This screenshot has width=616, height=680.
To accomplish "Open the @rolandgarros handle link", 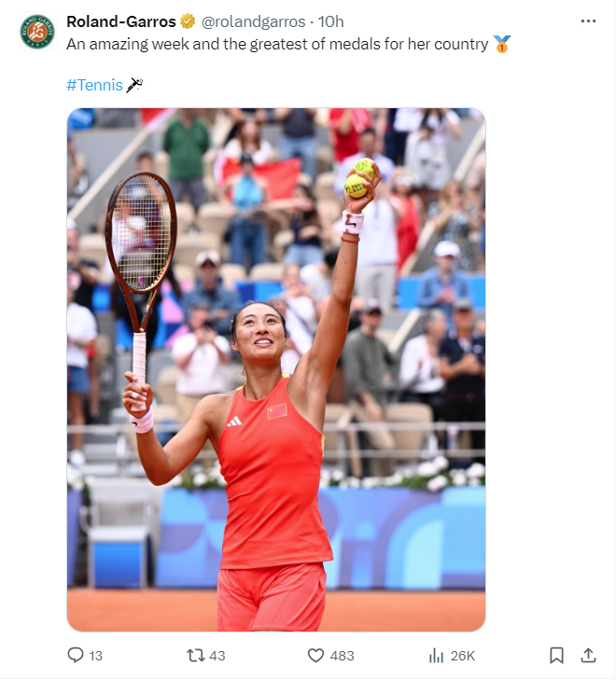I will click(x=253, y=21).
